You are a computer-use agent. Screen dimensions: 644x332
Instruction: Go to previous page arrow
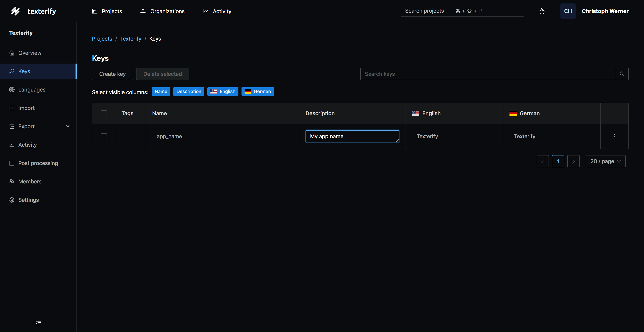542,161
